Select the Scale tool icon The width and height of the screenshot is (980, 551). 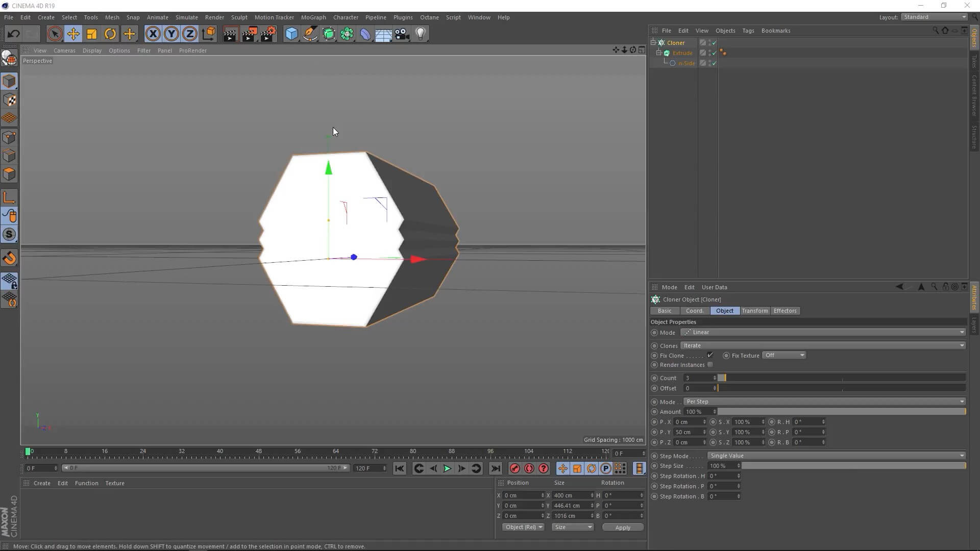pos(92,34)
